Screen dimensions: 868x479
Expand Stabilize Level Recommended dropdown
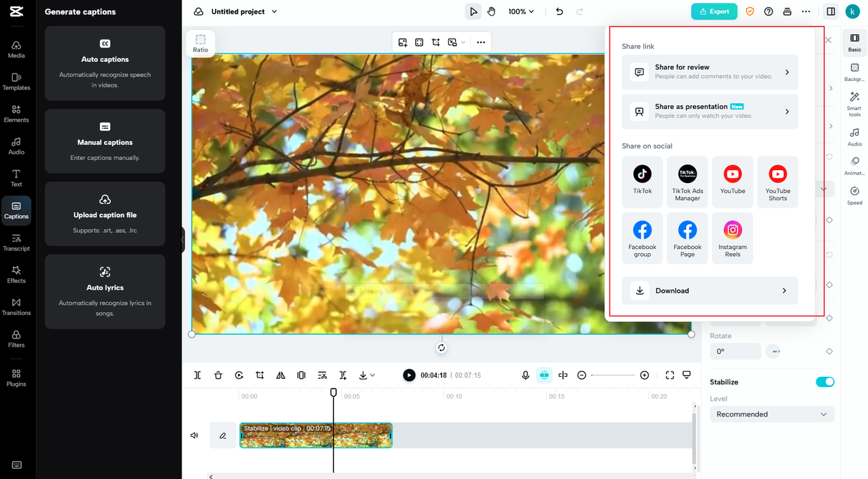point(772,414)
